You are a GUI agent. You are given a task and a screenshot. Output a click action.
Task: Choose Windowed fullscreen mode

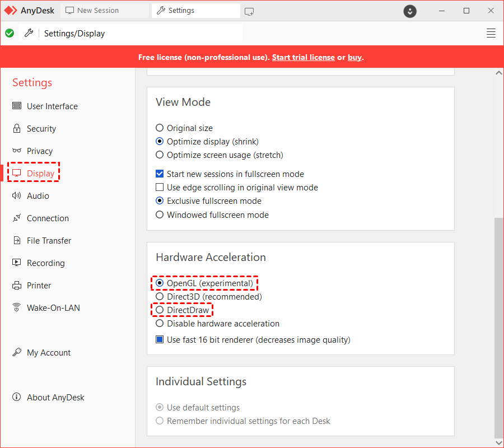coord(160,215)
